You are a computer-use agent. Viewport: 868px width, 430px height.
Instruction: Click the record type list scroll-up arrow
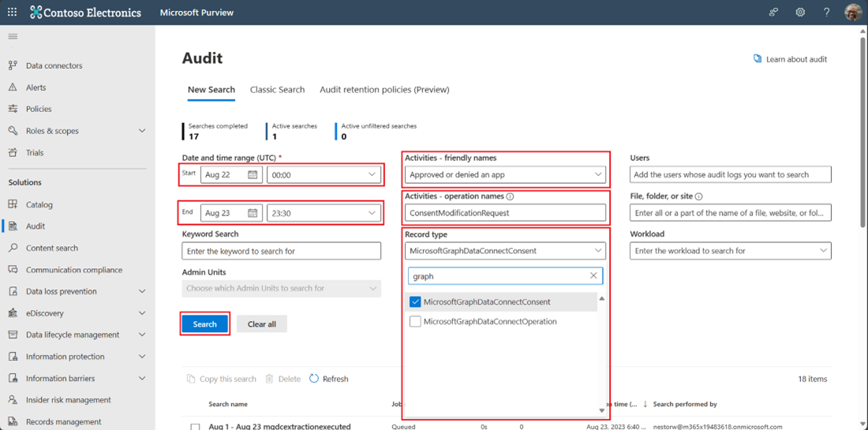(602, 299)
